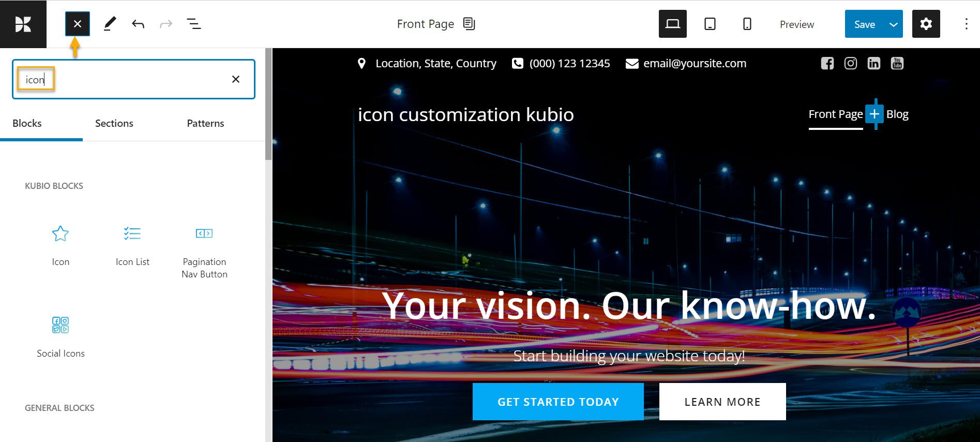980x442 pixels.
Task: Switch to the Patterns tab
Action: (x=205, y=123)
